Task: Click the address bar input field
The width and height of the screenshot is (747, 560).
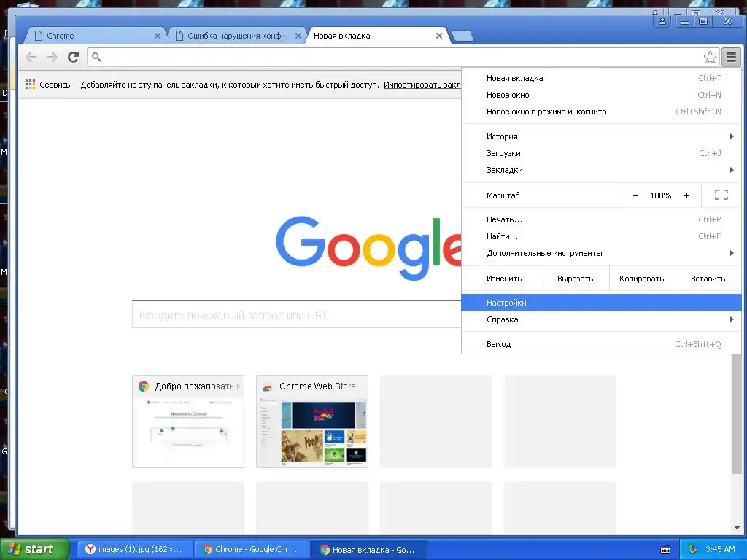Action: [403, 58]
